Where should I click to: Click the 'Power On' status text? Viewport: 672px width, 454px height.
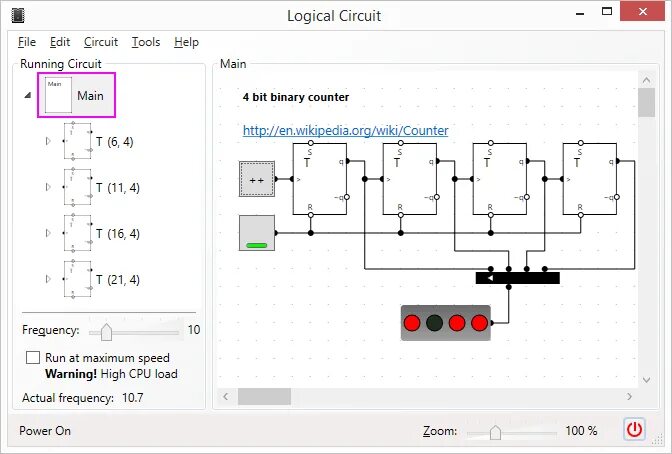click(45, 430)
